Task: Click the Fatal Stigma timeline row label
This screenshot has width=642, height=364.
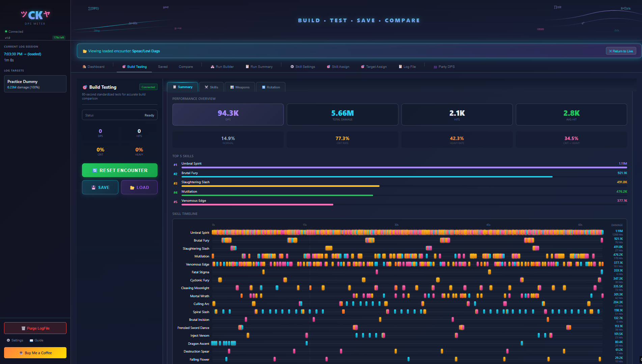Action: pyautogui.click(x=200, y=272)
